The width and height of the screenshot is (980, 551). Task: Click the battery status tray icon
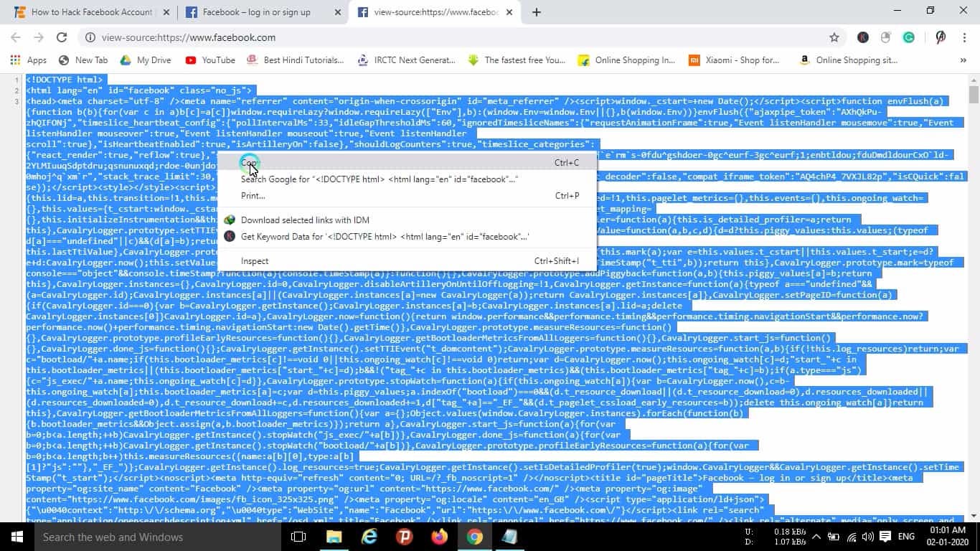(x=834, y=537)
